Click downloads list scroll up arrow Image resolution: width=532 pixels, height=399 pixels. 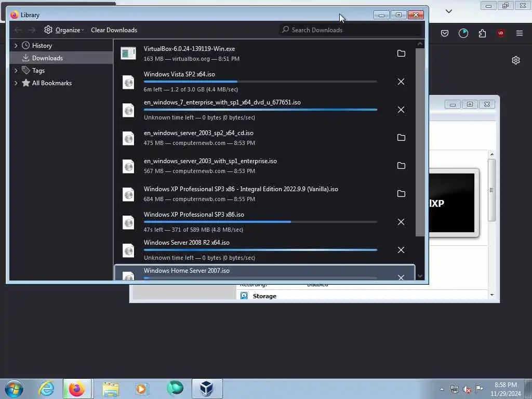pyautogui.click(x=420, y=44)
